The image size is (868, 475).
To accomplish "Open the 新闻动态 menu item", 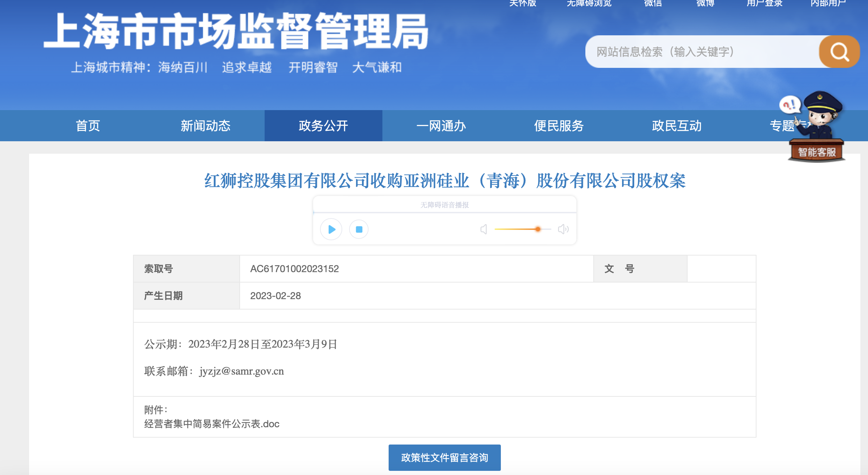I will click(205, 126).
